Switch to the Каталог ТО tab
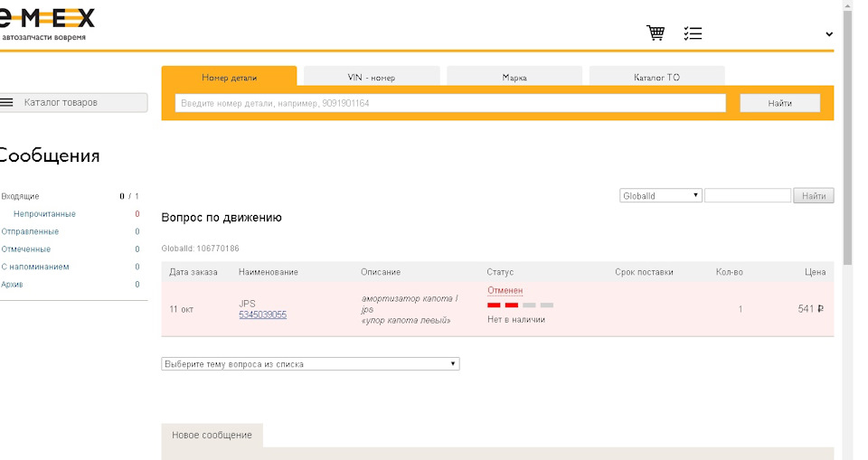 point(656,78)
